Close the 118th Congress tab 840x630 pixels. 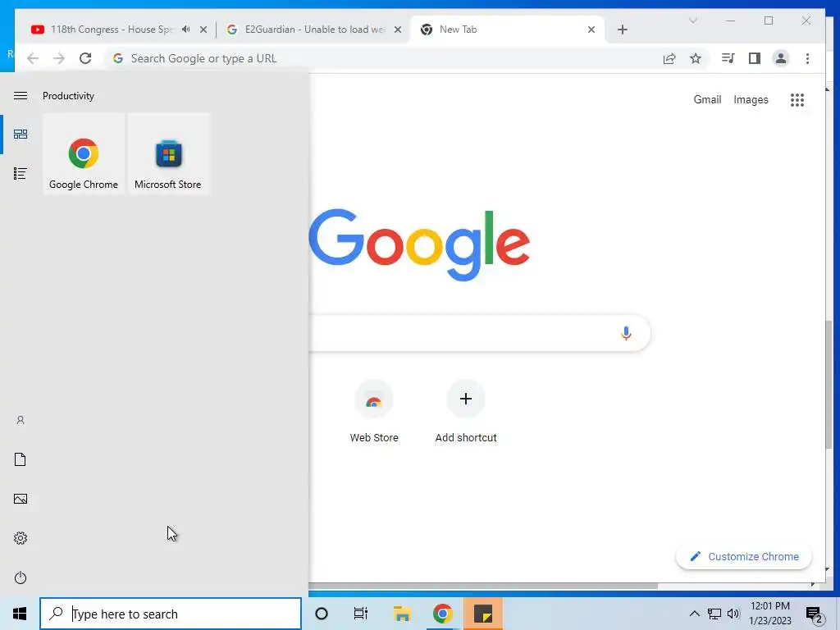tap(203, 30)
